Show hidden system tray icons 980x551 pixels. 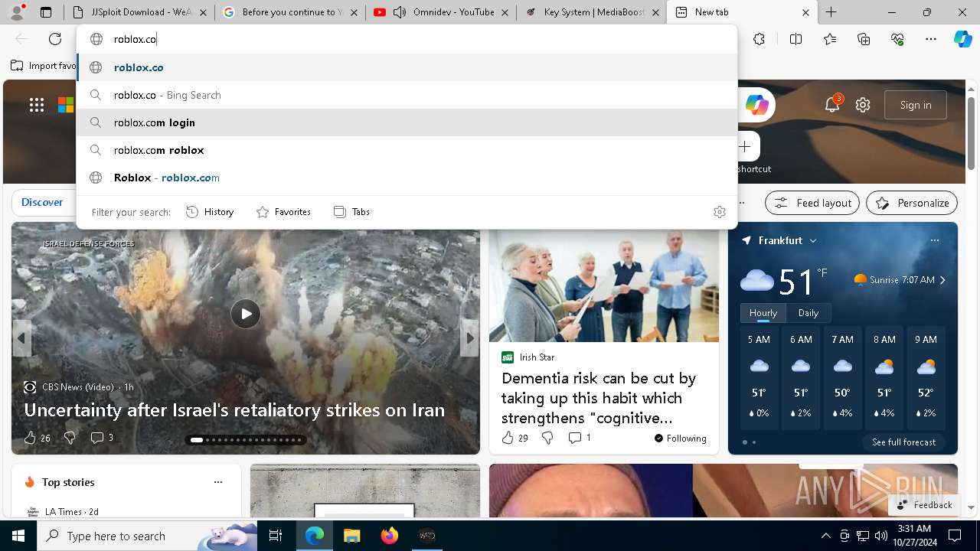coord(825,536)
